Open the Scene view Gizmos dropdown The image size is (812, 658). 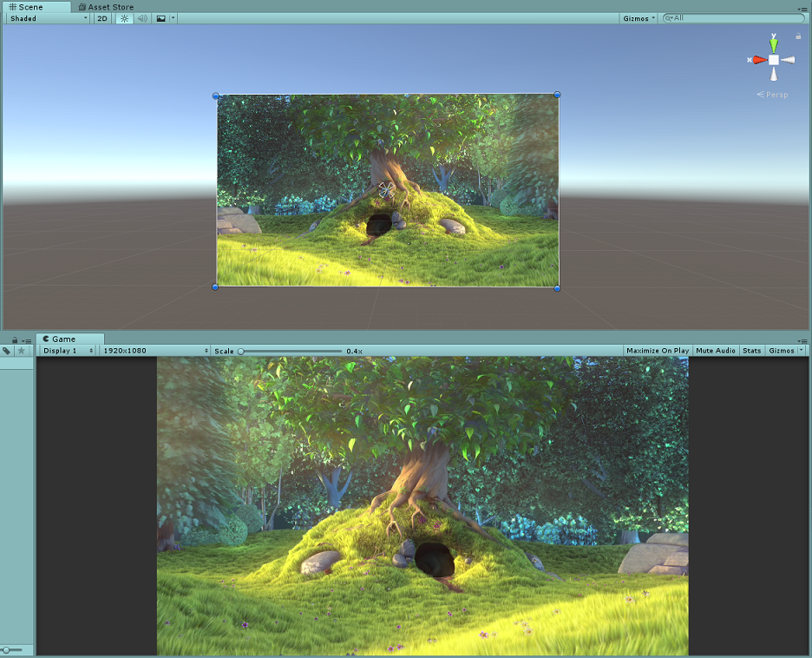(639, 18)
